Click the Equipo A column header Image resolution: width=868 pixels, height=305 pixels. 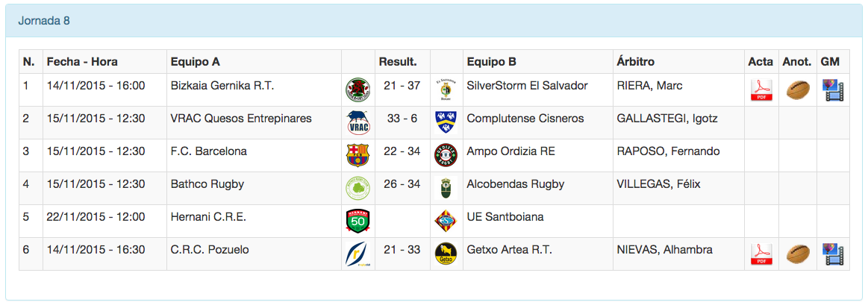click(196, 62)
